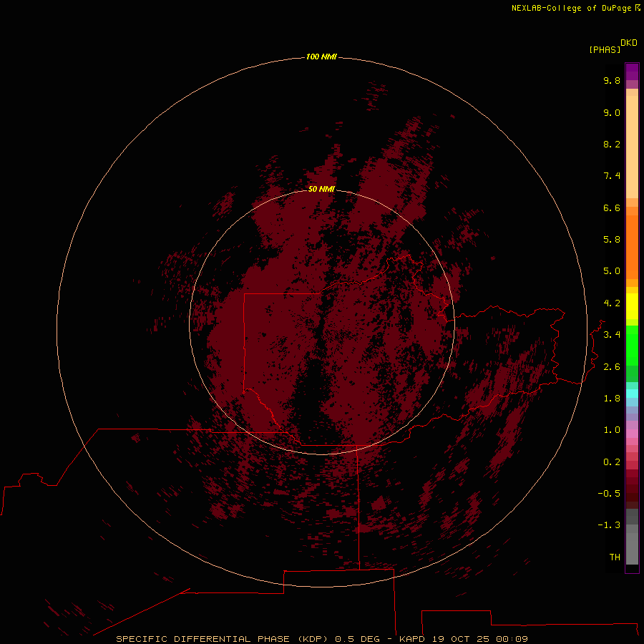The width and height of the screenshot is (644, 644).
Task: Pick the bright green colorbar segment
Action: tap(632, 346)
